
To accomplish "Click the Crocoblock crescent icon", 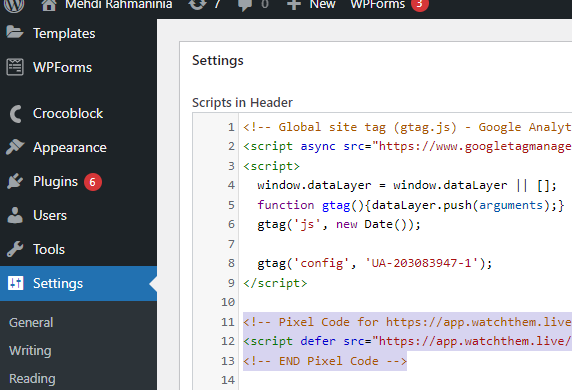I will 15,113.
